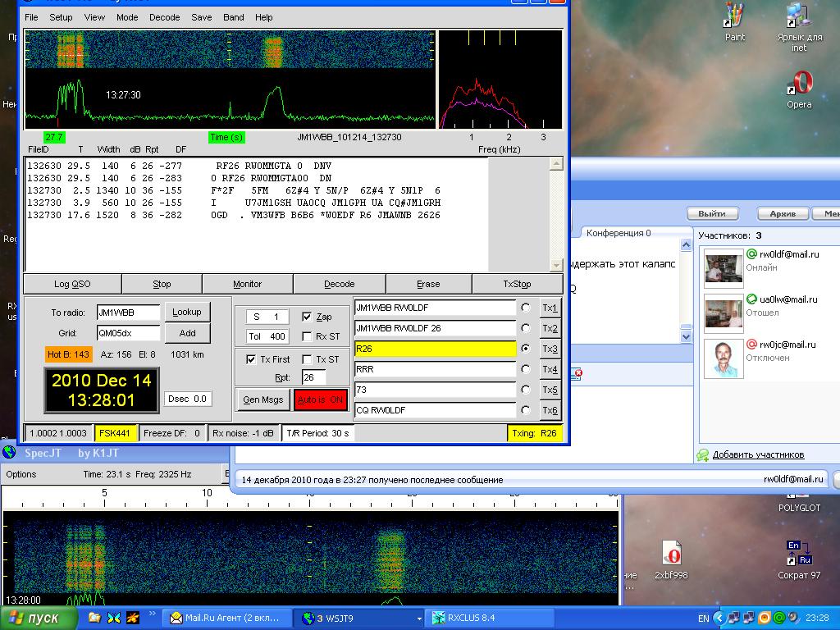Click decoded text scrollbar down arrow
The width and height of the screenshot is (840, 630).
pos(556,265)
